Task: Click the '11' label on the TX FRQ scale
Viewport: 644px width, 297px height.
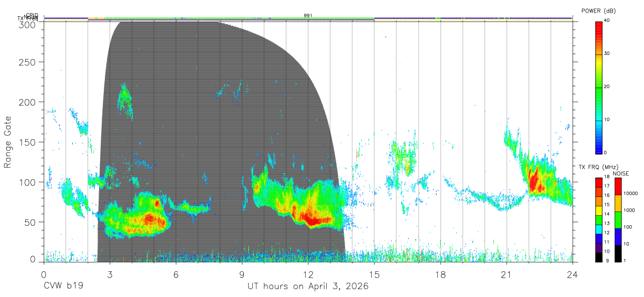Action: click(607, 243)
